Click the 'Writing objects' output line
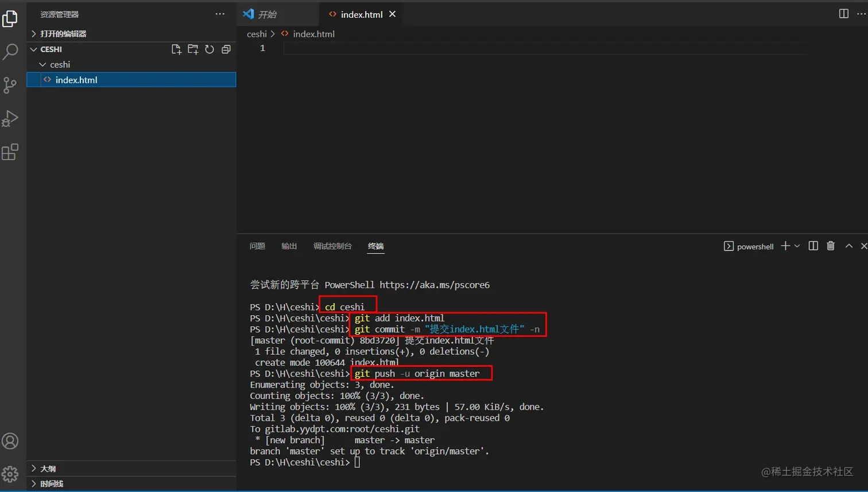Screen dimensions: 868x492 (x=397, y=406)
